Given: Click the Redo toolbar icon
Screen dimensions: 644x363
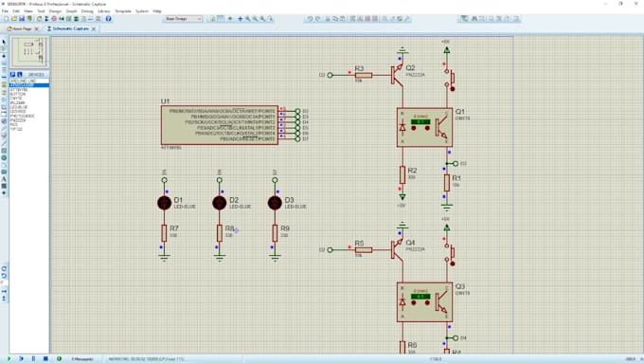Looking at the screenshot, I should (x=318, y=19).
